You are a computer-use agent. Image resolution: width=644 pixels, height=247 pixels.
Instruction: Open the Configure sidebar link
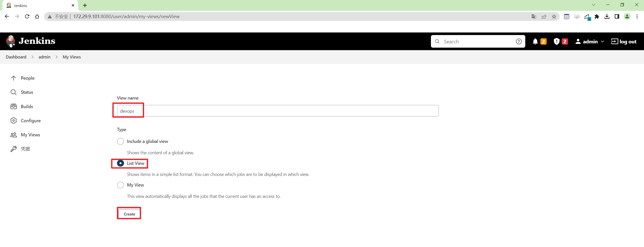point(31,120)
